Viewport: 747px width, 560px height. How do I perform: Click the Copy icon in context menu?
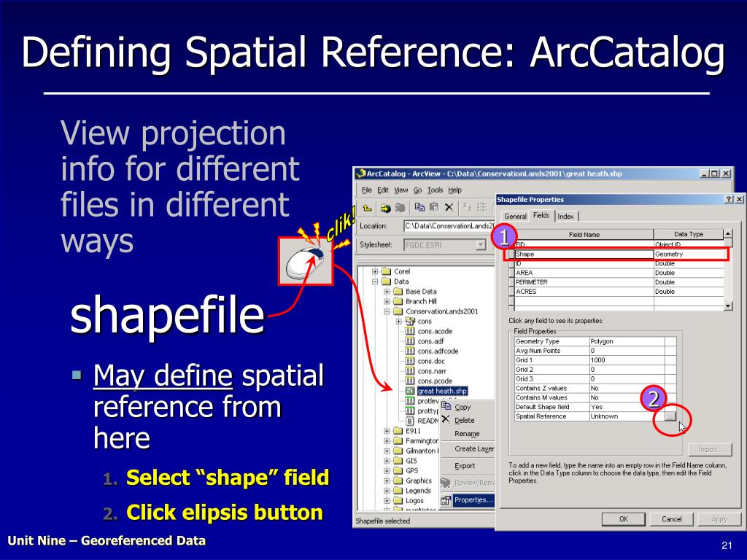click(x=446, y=406)
